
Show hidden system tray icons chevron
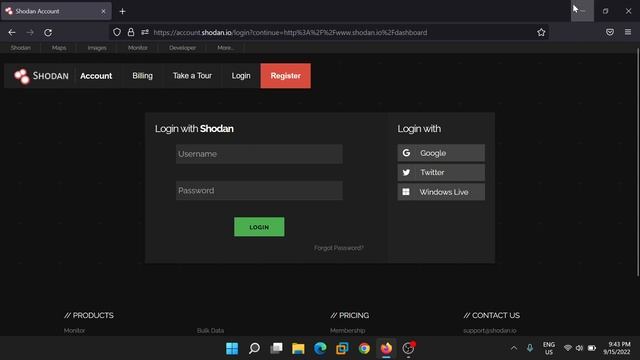[x=514, y=348]
